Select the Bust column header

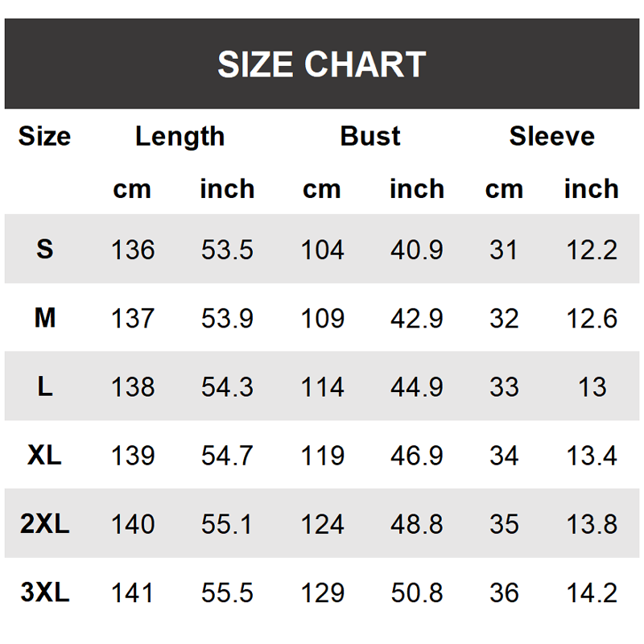click(x=370, y=136)
